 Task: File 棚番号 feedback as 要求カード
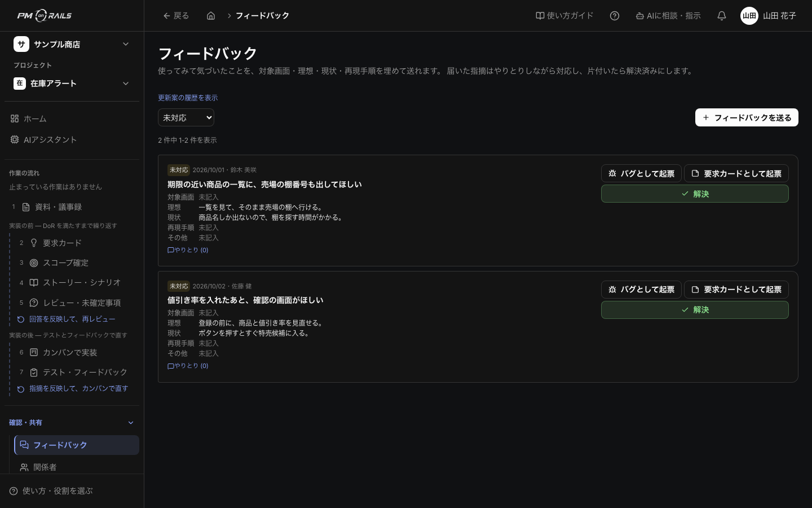tap(736, 173)
